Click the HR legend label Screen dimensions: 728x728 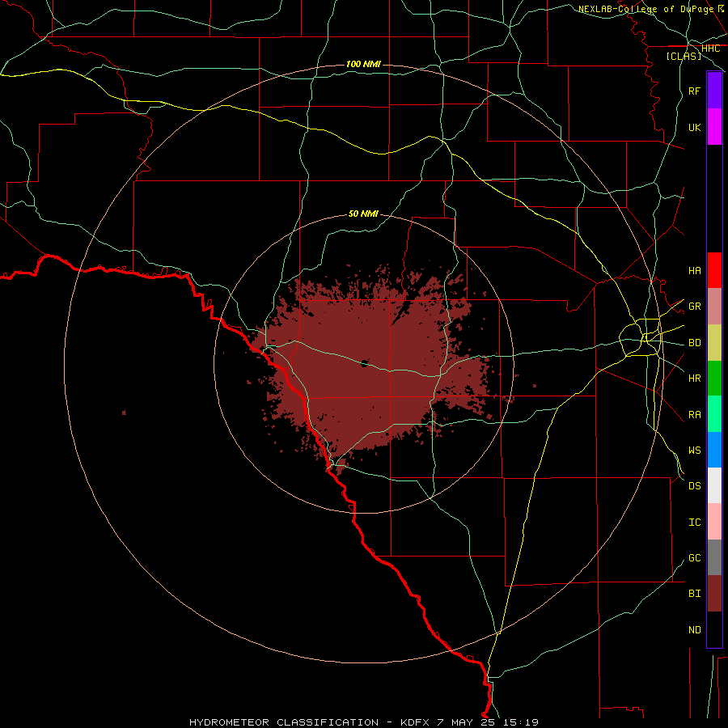coord(694,379)
